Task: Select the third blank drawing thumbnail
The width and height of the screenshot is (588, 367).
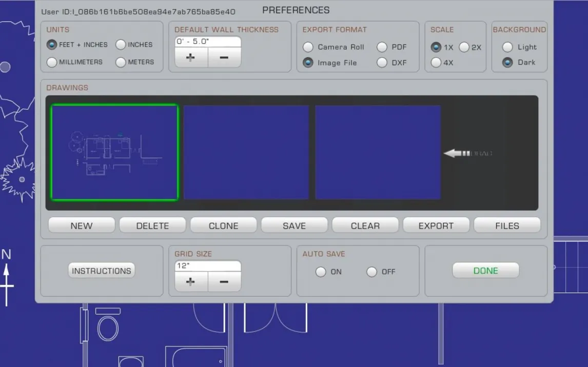Action: [378, 152]
